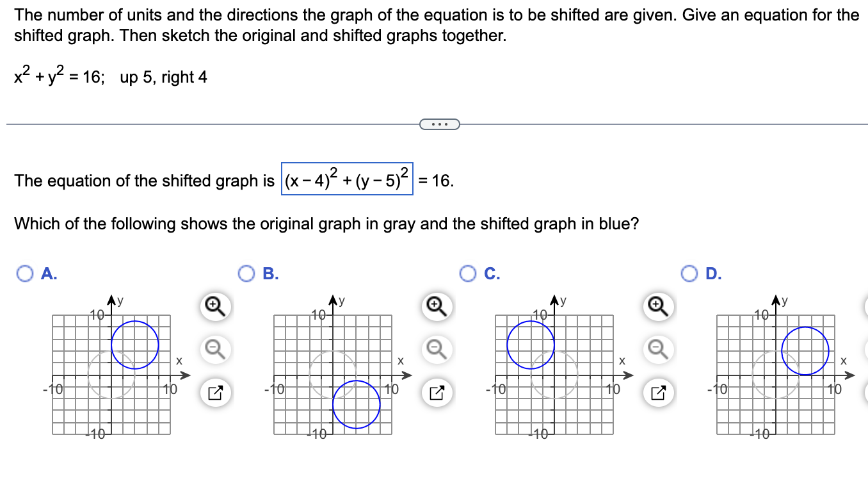This screenshot has width=868, height=492.
Task: Select answer choice A radio button
Action: [x=26, y=274]
